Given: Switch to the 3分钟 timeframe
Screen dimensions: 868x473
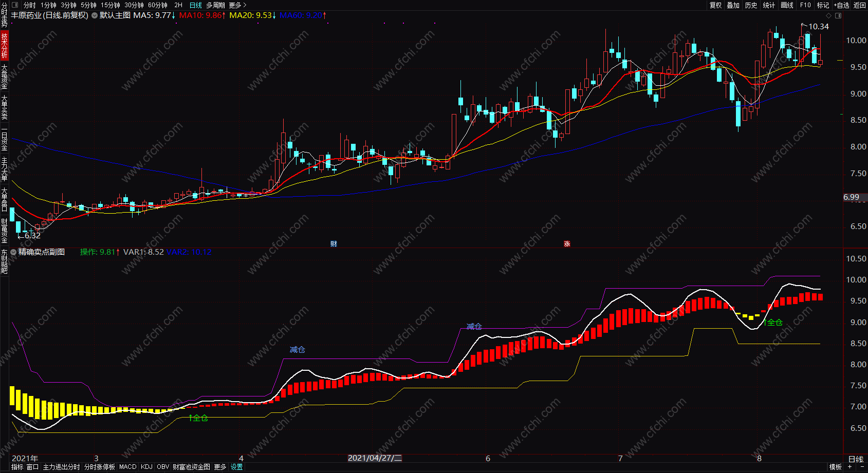Looking at the screenshot, I should click(68, 5).
